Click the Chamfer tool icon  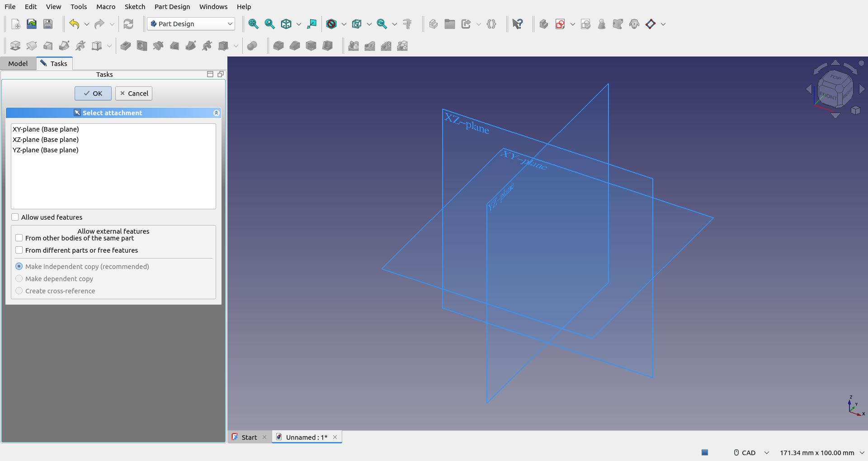click(x=295, y=46)
